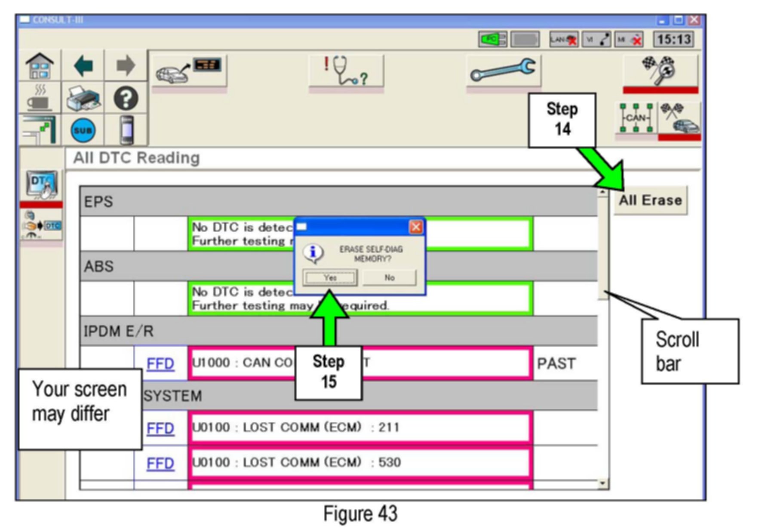
Task: Open the wrench repair work support icon
Action: pyautogui.click(x=504, y=71)
